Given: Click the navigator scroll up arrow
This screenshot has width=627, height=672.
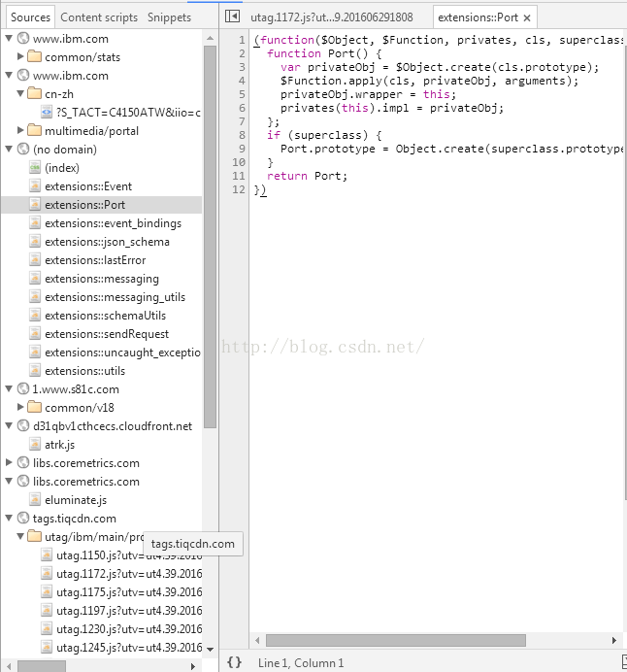Looking at the screenshot, I should (210, 38).
